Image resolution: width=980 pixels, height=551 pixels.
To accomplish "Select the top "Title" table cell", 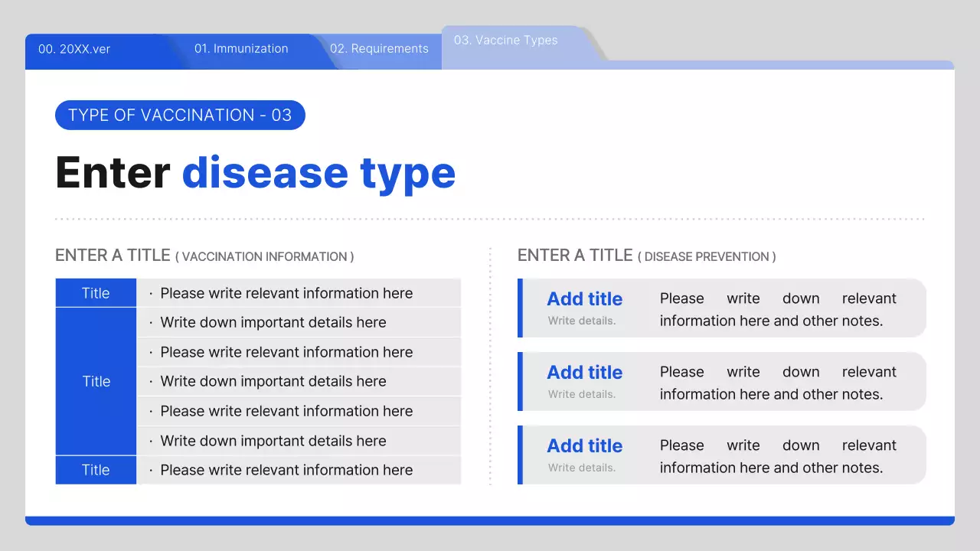I will pos(96,293).
